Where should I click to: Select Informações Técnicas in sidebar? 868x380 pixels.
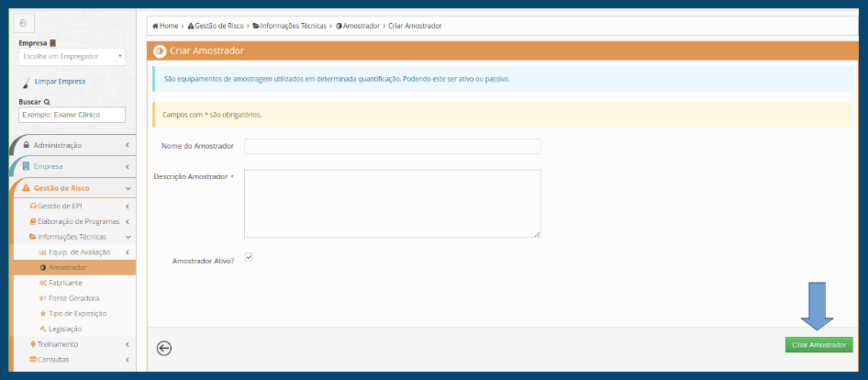point(72,237)
